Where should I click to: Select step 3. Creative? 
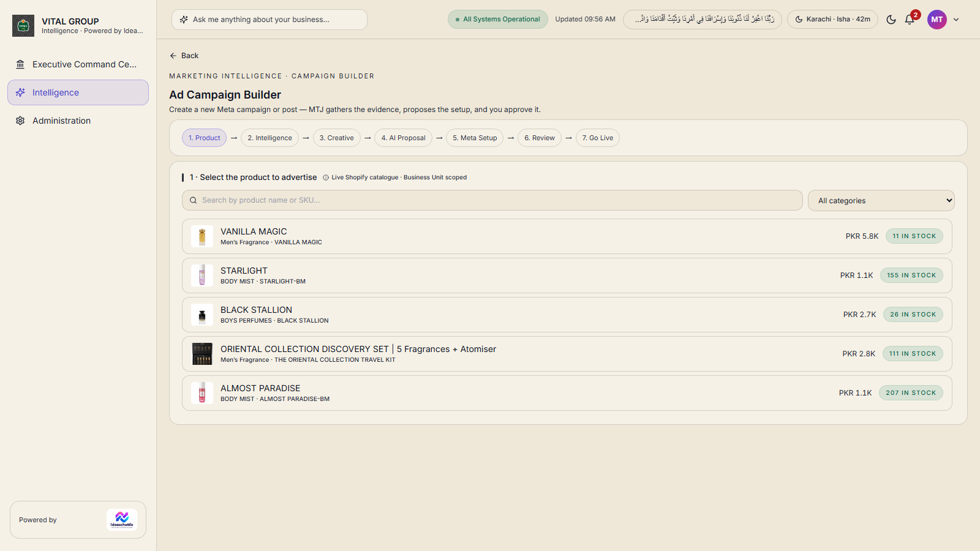336,138
